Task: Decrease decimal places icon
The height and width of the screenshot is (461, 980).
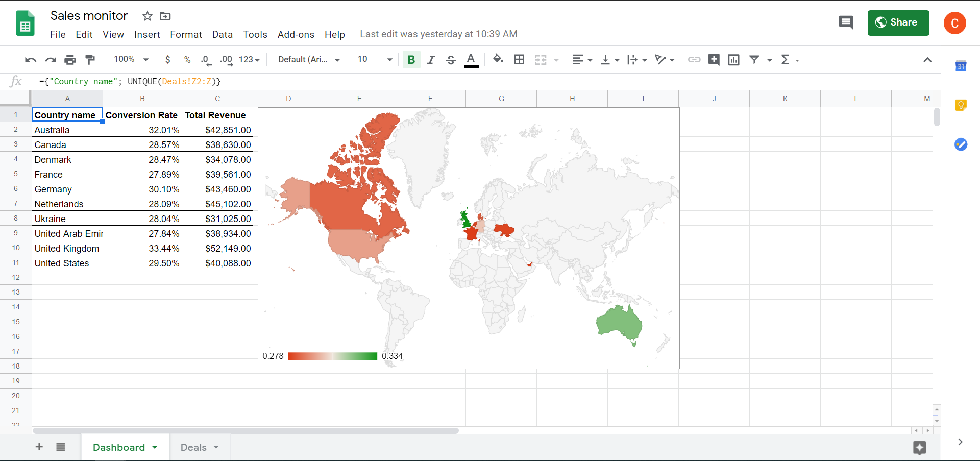Action: (x=206, y=60)
